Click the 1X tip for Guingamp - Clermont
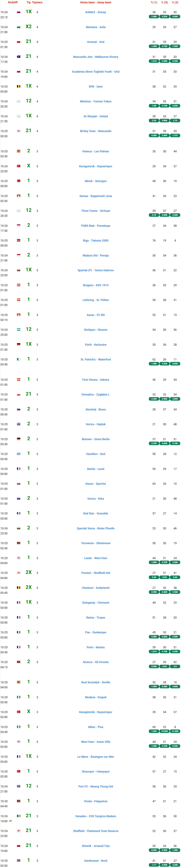 click(x=29, y=602)
